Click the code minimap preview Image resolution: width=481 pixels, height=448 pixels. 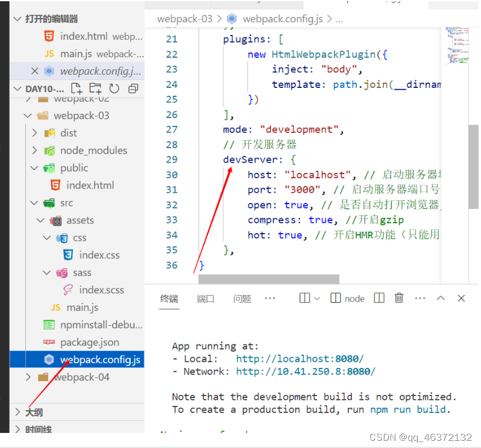(457, 46)
